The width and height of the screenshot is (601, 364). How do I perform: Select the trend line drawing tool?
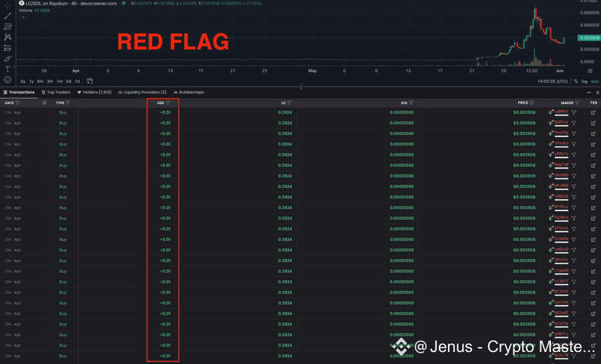tap(7, 16)
